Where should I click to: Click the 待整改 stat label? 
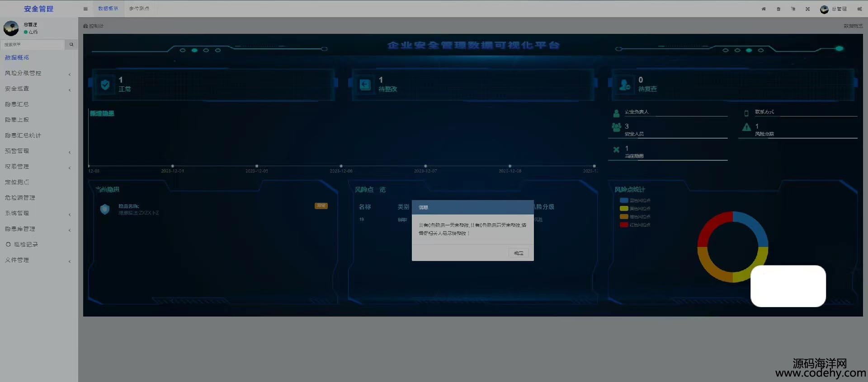click(x=388, y=89)
